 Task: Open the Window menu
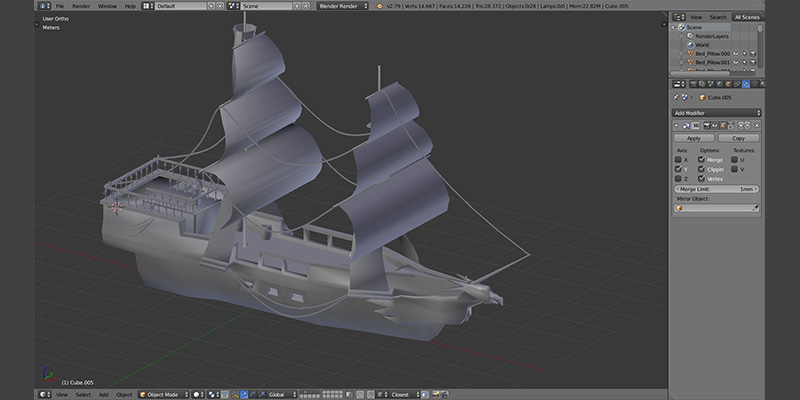[x=107, y=6]
